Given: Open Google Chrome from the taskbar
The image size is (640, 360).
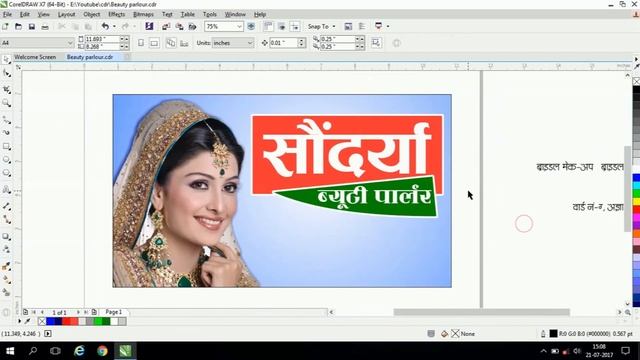Looking at the screenshot, I should (x=102, y=351).
